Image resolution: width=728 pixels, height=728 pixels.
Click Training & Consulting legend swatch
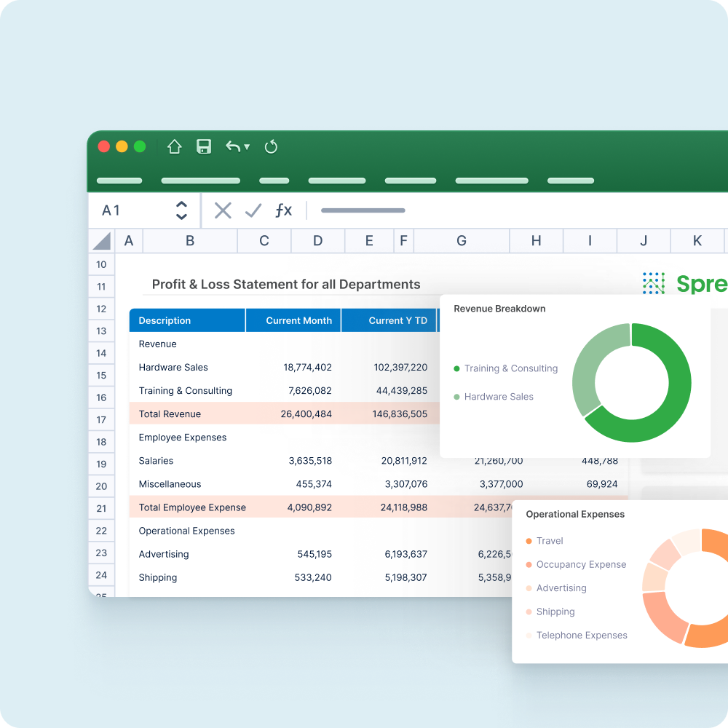point(456,368)
